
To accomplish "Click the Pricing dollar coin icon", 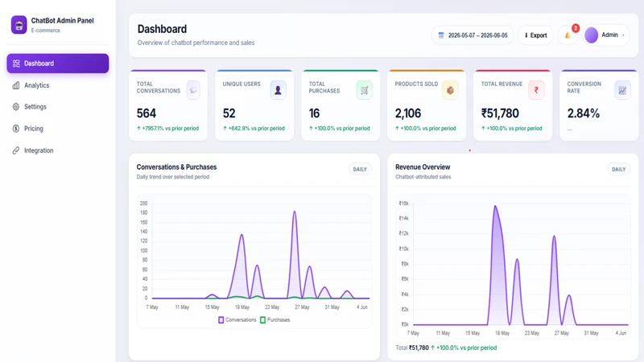I will 16,129.
